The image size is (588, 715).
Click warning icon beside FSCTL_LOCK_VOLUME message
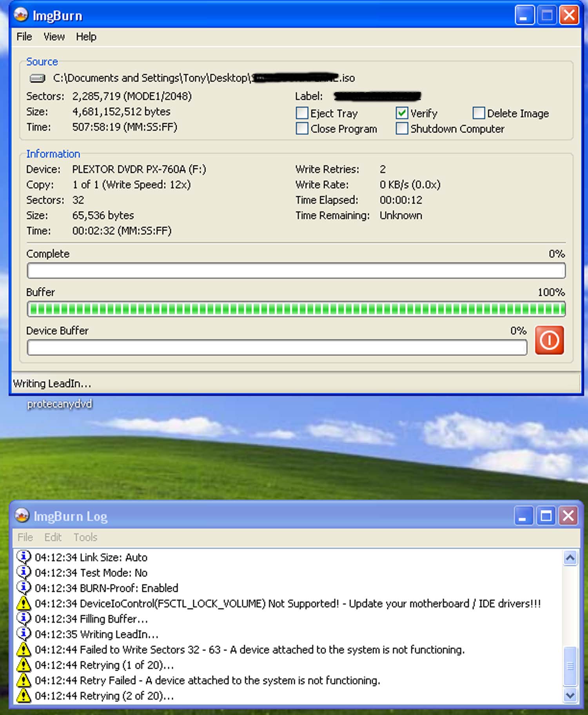(x=24, y=603)
